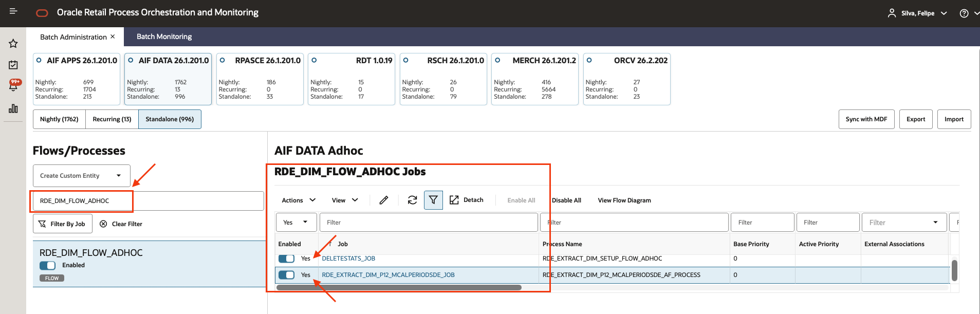Click the Import button
980x314 pixels.
[x=954, y=119]
